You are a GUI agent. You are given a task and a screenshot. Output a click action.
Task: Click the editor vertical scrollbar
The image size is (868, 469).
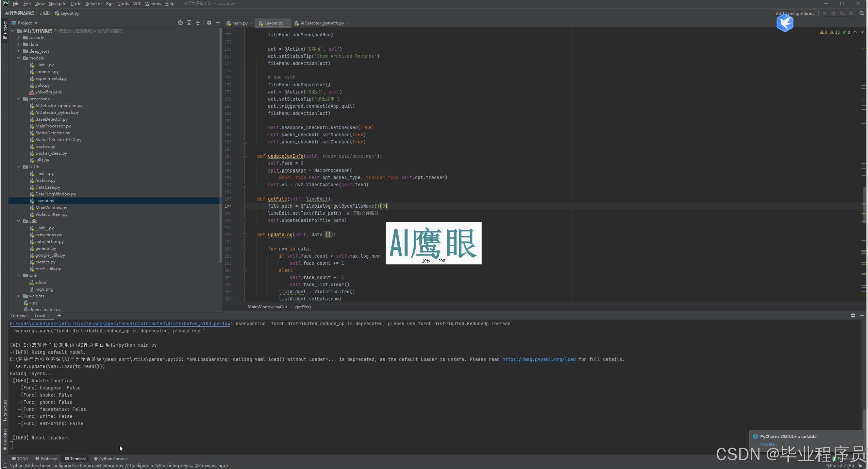864,204
